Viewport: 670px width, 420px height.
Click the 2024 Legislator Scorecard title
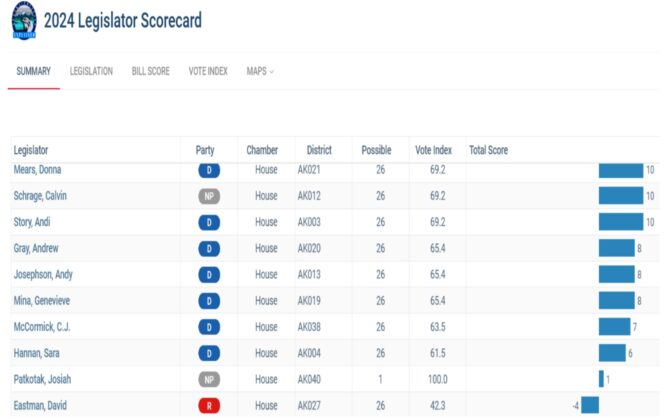[x=123, y=21]
